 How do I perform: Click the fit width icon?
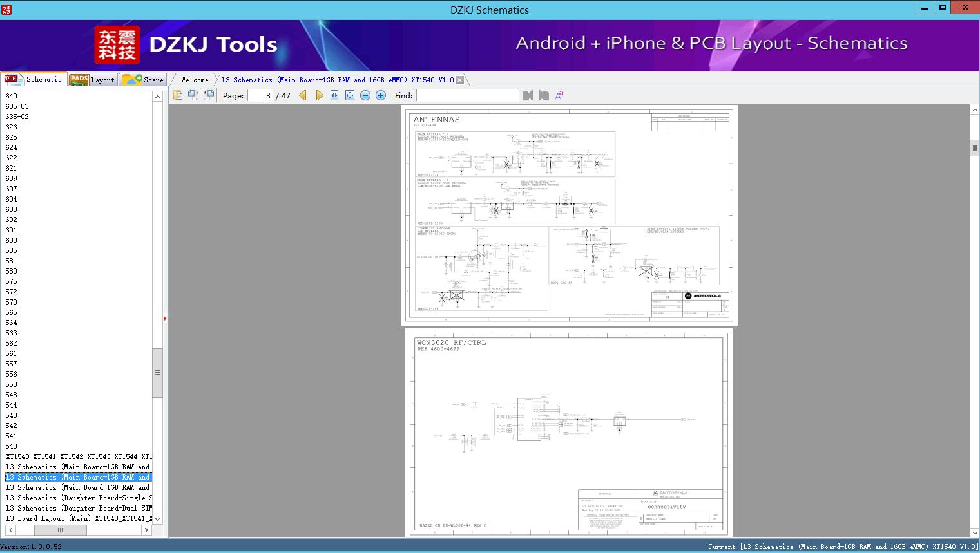(334, 95)
